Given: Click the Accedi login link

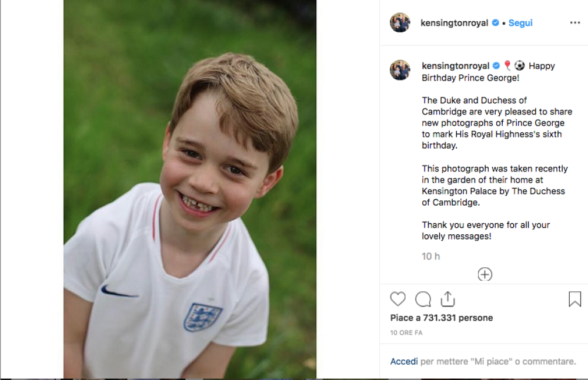Looking at the screenshot, I should 404,361.
